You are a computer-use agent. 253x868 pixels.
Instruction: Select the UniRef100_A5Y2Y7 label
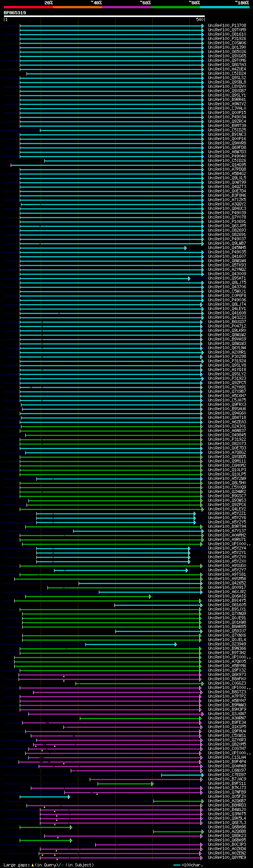(x=227, y=570)
